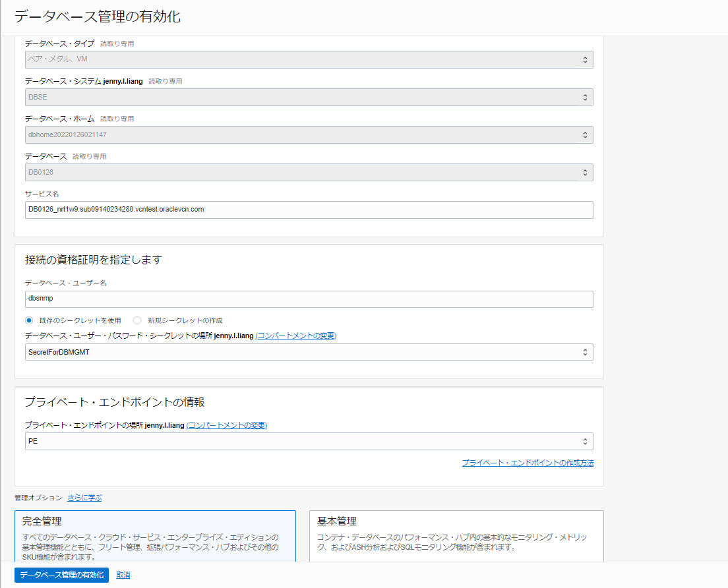This screenshot has height=588, width=728.
Task: Click the データベース管理の有効化 button
Action: coord(61,574)
